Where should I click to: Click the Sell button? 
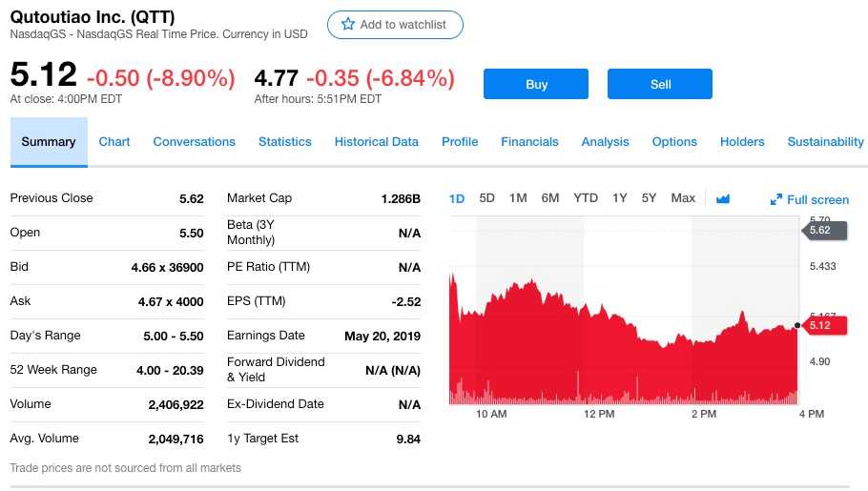click(x=660, y=84)
